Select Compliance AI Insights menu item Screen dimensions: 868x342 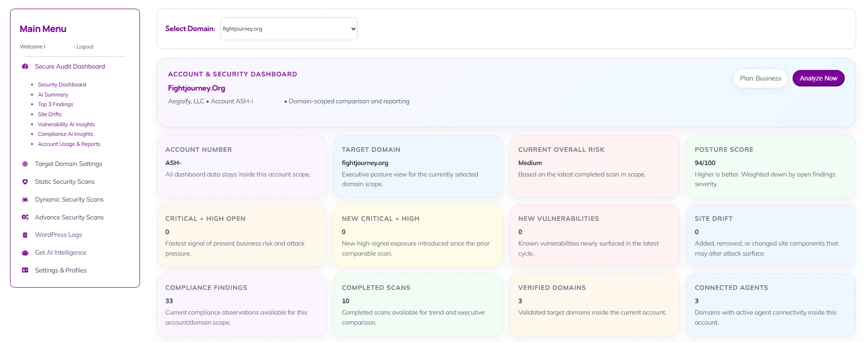point(65,134)
